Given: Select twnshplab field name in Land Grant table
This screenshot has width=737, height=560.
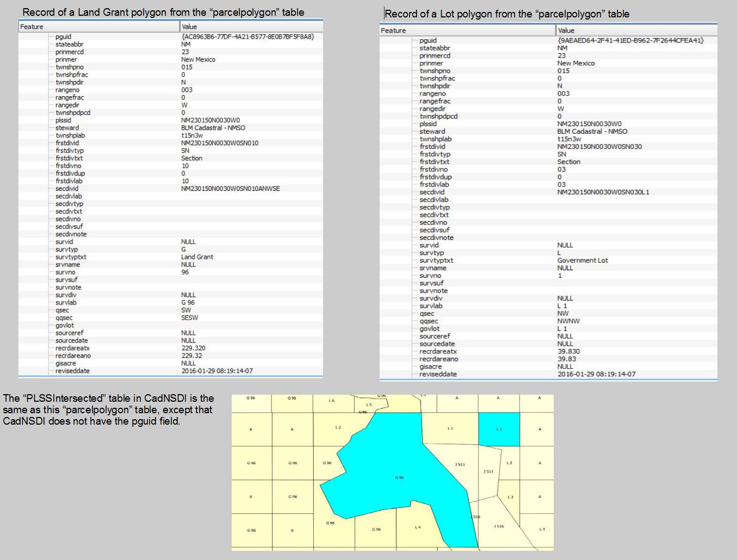Looking at the screenshot, I should pos(70,135).
